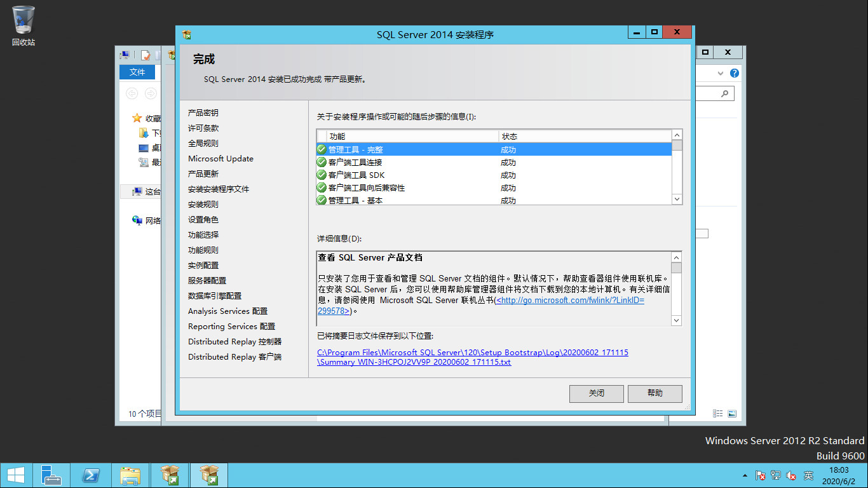This screenshot has height=488, width=868.
Task: Click the 帮助 button
Action: (654, 393)
